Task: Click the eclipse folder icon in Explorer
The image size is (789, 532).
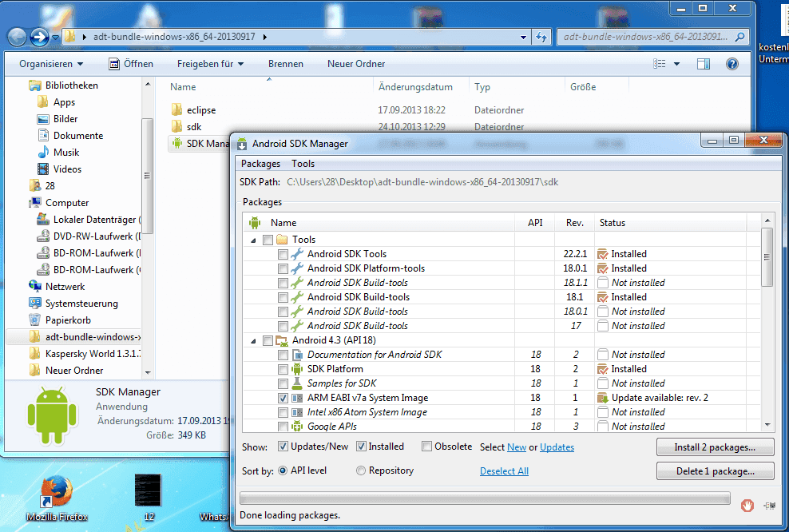Action: pos(176,109)
